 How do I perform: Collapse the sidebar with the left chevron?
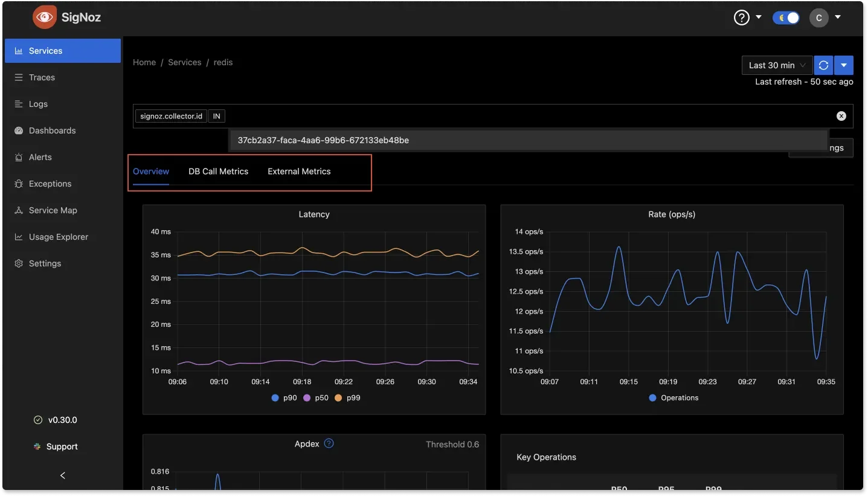coord(63,475)
